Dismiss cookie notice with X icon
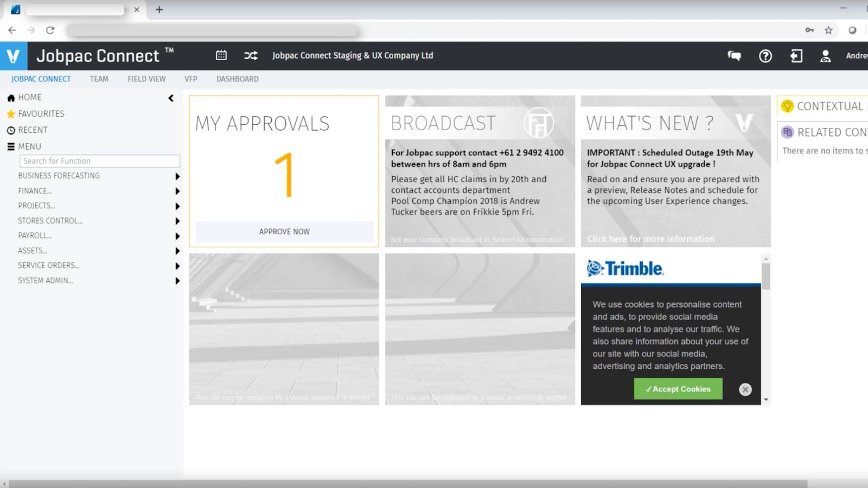Screen dimensions: 868x488 (x=745, y=389)
